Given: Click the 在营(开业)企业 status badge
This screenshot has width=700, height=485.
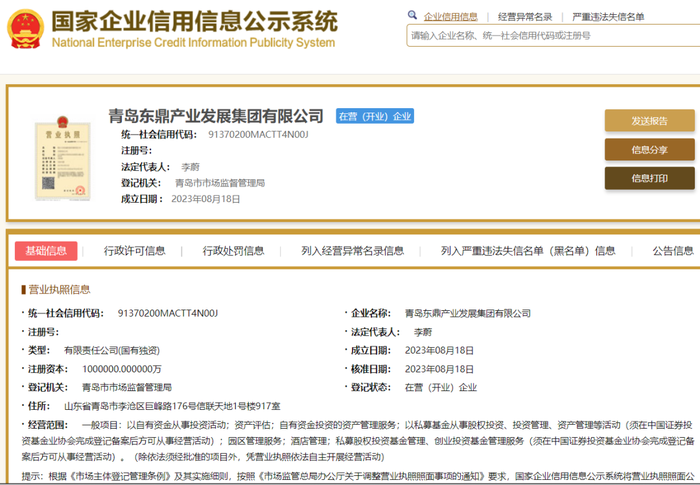Looking at the screenshot, I should click(x=375, y=116).
